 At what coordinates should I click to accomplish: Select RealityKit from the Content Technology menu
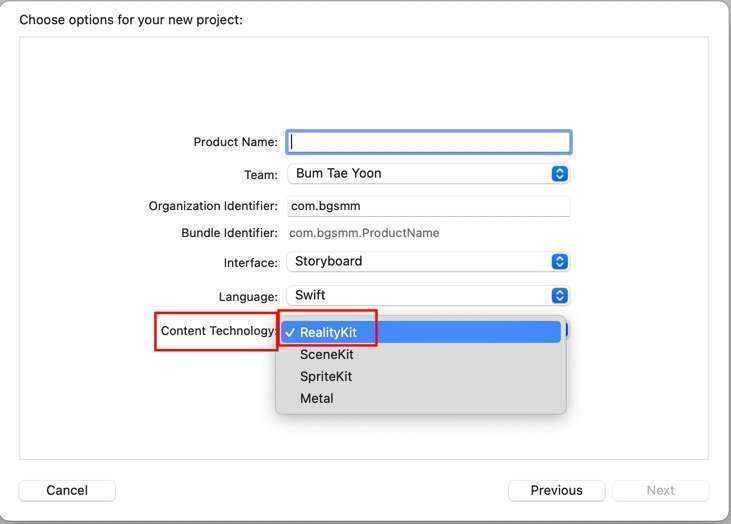pos(328,332)
